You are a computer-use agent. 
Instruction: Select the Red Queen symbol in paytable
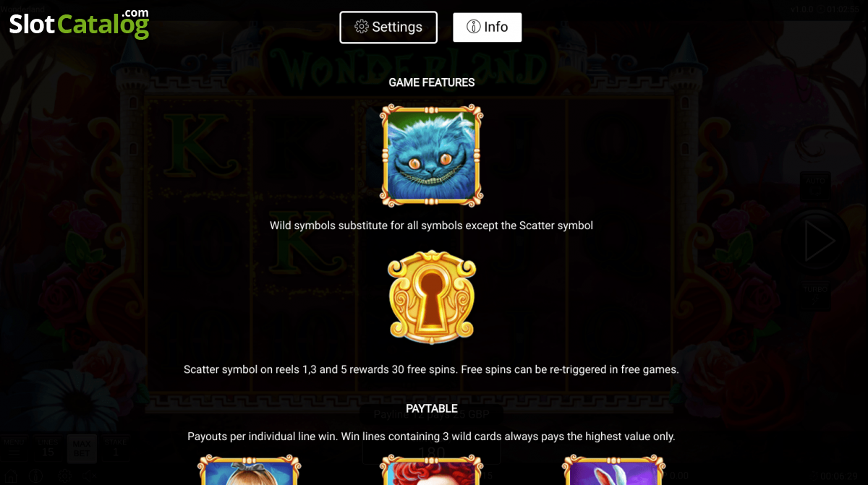(x=432, y=470)
